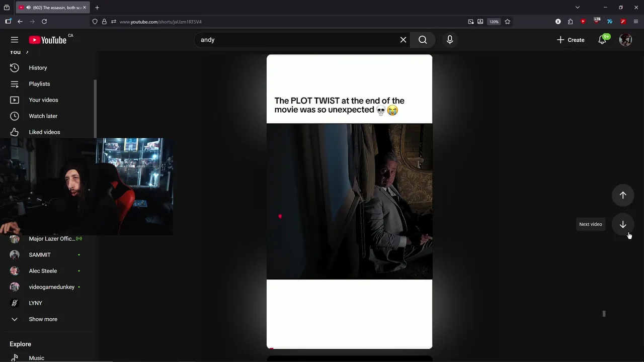
Task: Open the account avatar menu
Action: pos(625,40)
